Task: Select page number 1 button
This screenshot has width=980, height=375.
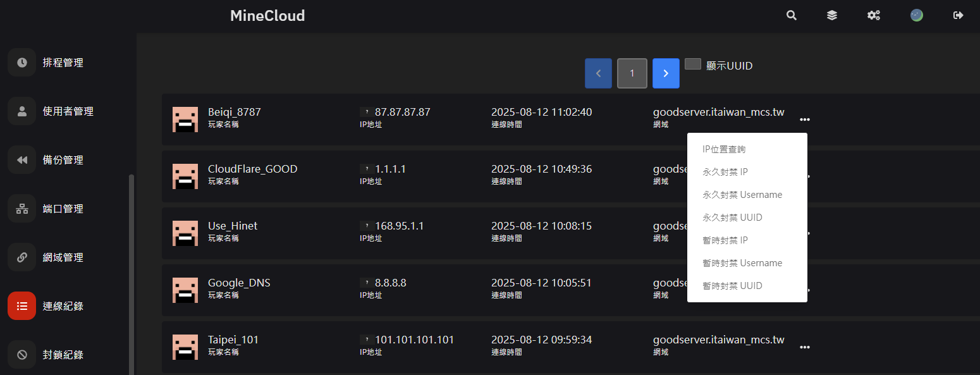Action: click(x=632, y=73)
